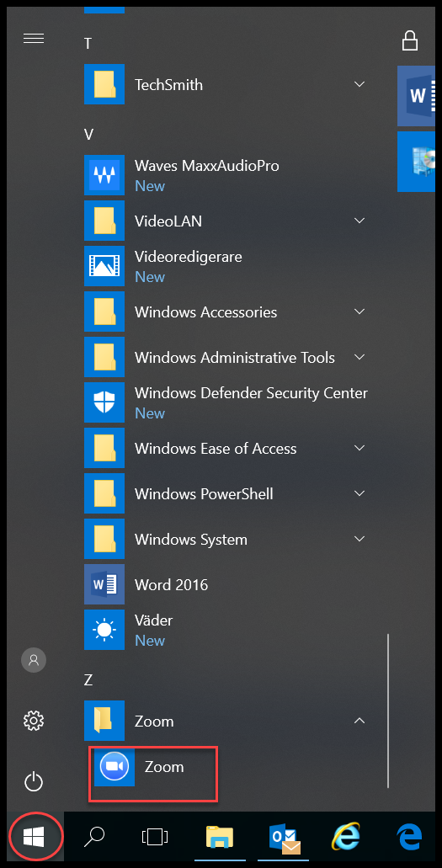
Task: Click the app list scrollbar
Action: (388, 711)
